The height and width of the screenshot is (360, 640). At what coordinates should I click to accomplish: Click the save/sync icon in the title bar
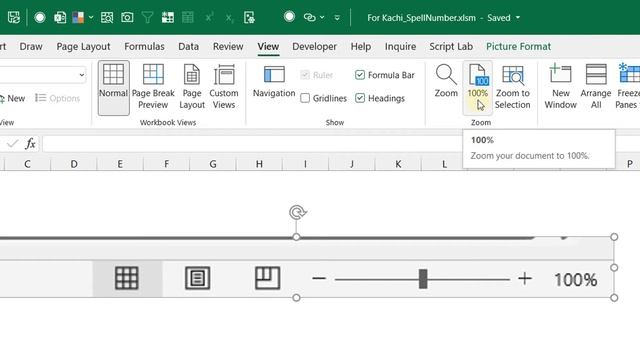click(13, 18)
